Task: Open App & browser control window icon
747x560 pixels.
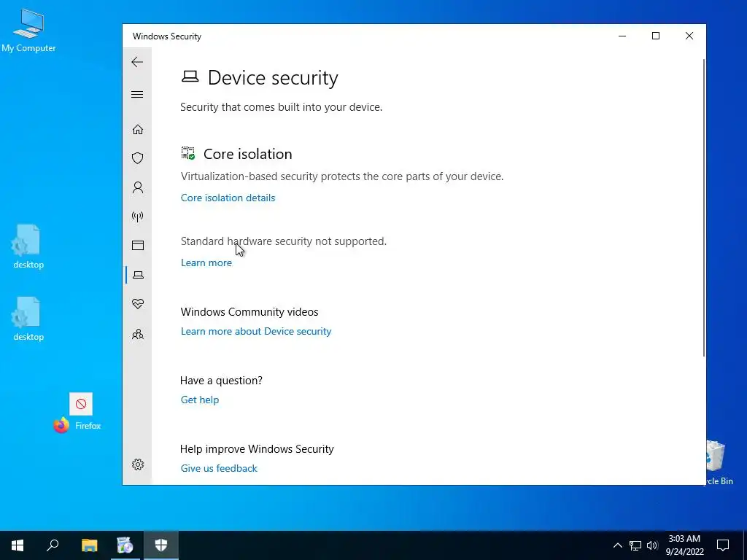Action: click(x=138, y=245)
